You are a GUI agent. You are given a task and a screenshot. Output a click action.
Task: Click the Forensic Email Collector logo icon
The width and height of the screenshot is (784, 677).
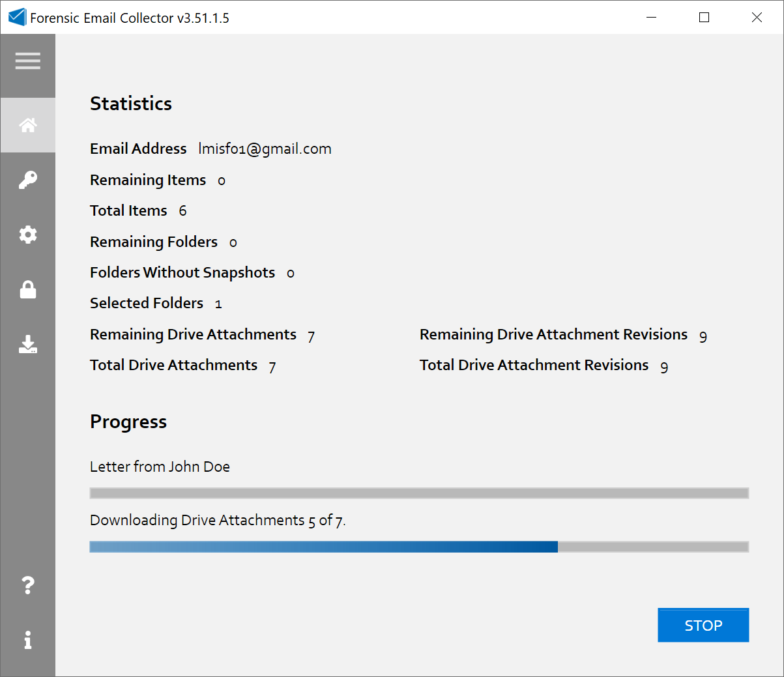coord(17,18)
